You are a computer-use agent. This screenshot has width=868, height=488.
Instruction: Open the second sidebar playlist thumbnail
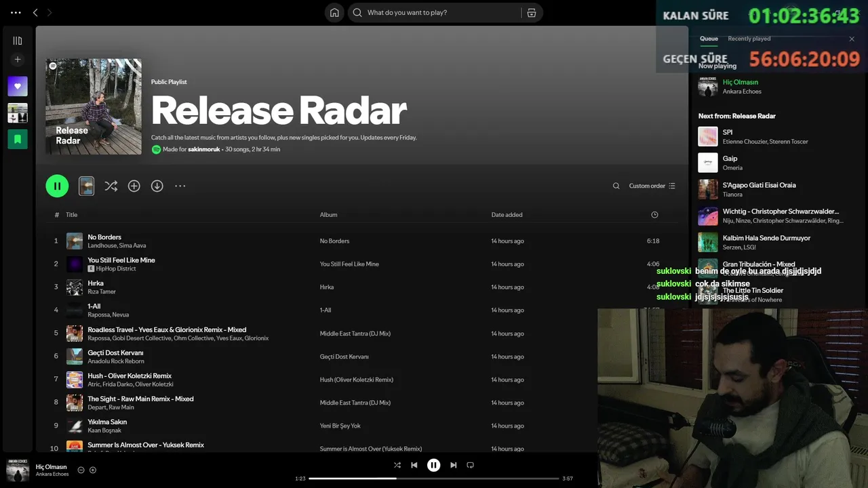click(x=18, y=113)
